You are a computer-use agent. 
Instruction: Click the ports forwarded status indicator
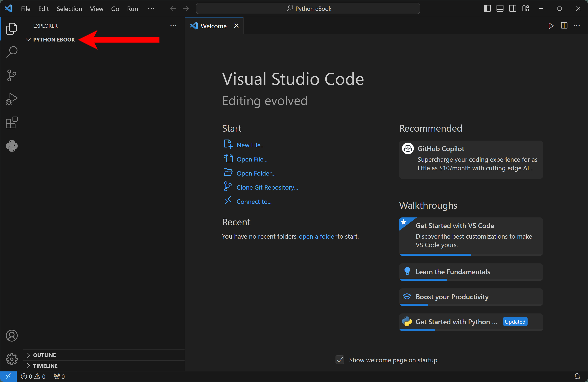(x=59, y=376)
